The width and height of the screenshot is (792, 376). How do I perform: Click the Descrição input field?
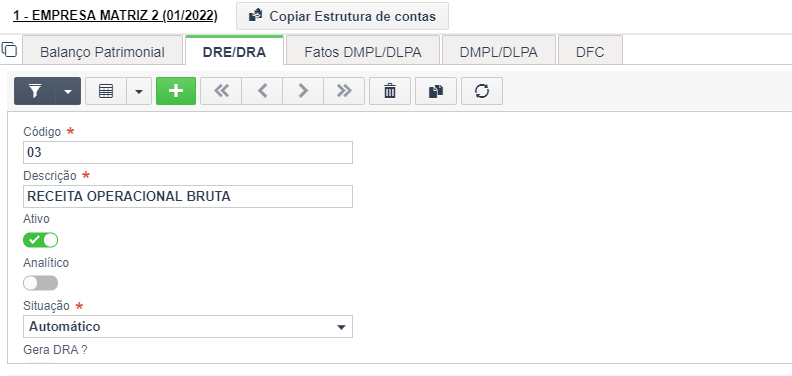[188, 197]
